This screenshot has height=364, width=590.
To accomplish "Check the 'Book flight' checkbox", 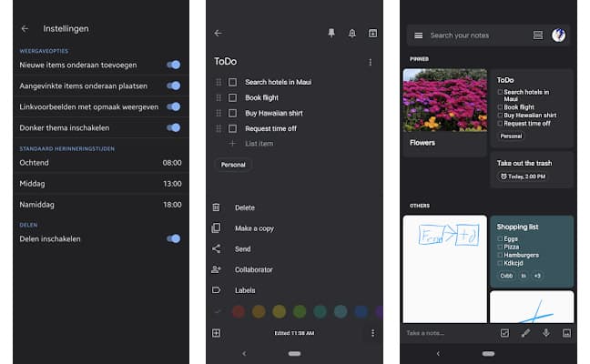I will (x=233, y=97).
